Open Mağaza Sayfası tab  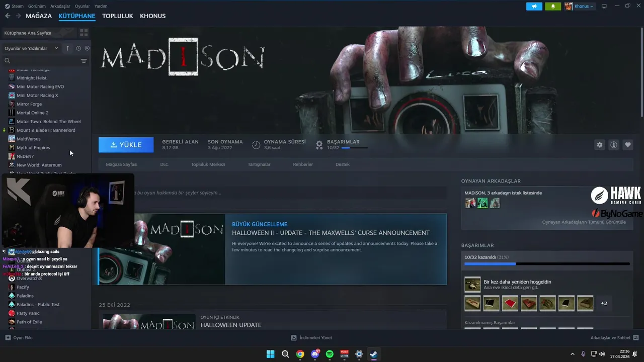pos(121,164)
